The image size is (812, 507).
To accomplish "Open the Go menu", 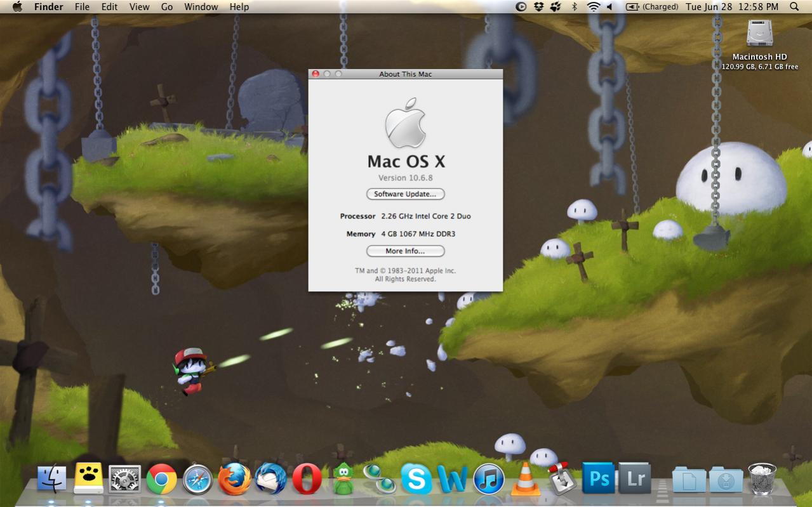I will click(167, 6).
